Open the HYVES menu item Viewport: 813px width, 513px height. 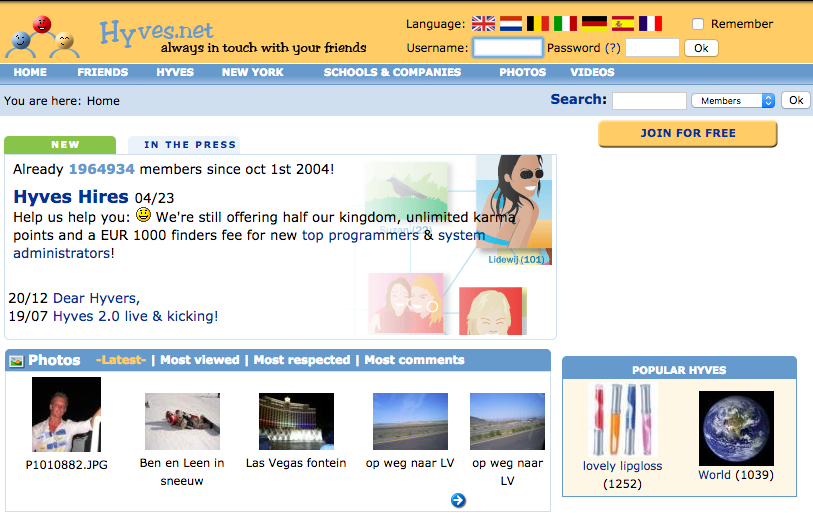click(175, 72)
